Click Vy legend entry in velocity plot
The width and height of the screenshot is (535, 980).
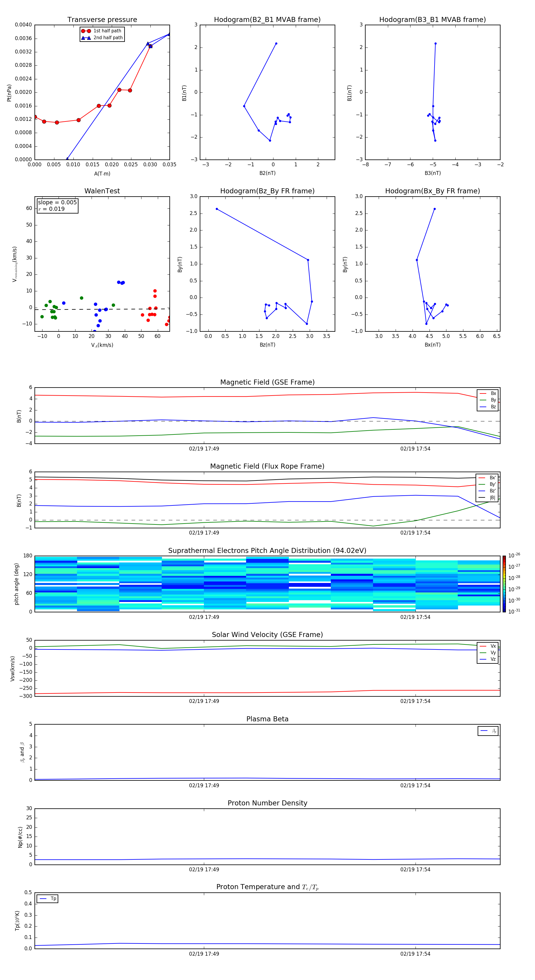tap(488, 652)
